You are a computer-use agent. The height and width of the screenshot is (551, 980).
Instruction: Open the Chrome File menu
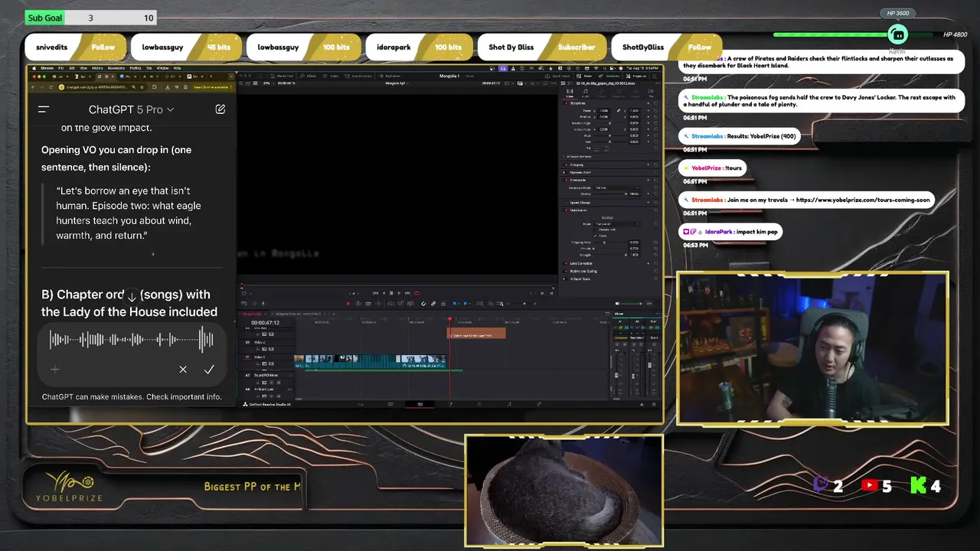point(61,68)
